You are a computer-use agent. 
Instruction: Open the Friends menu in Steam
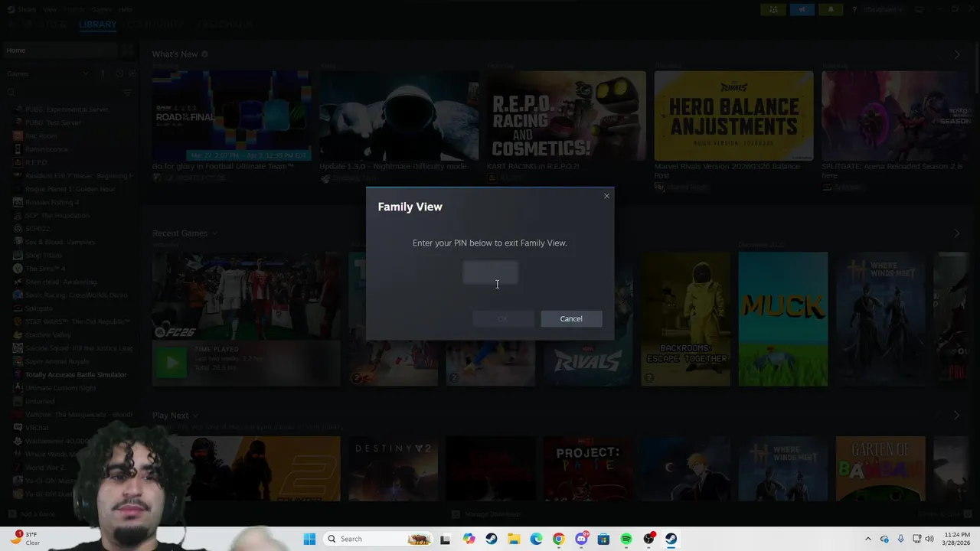pos(74,9)
